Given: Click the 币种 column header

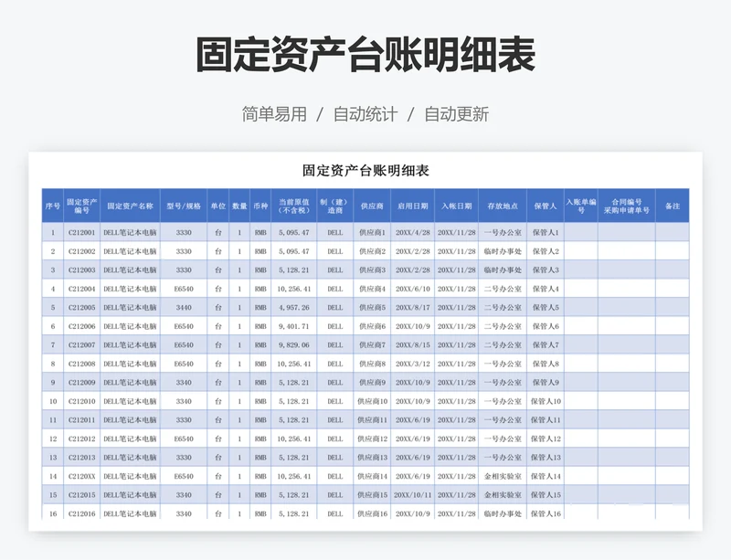Looking at the screenshot, I should (260, 206).
